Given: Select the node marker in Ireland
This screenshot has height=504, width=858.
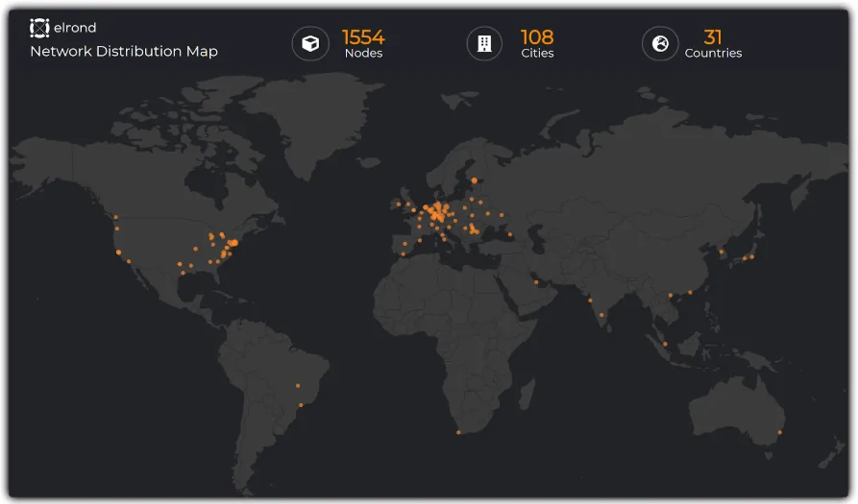Looking at the screenshot, I should 398,204.
